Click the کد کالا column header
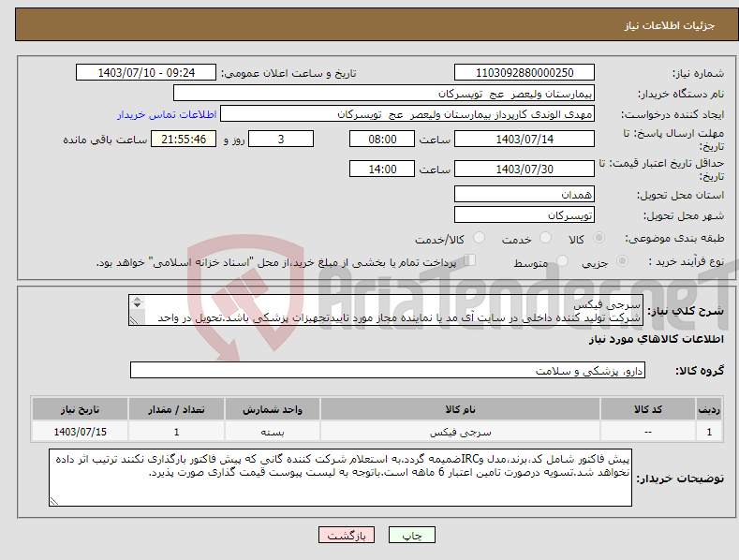Image resolution: width=739 pixels, height=560 pixels. click(x=647, y=409)
